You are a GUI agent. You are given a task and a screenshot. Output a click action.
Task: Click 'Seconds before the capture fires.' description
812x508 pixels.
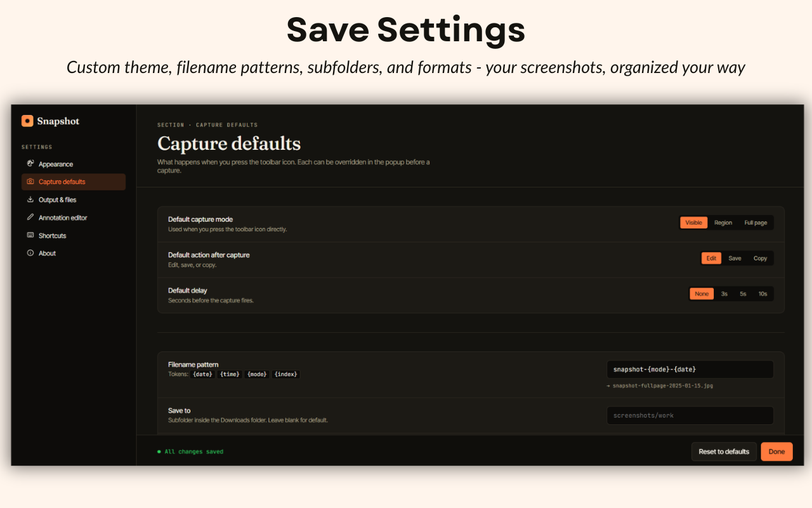[211, 300]
